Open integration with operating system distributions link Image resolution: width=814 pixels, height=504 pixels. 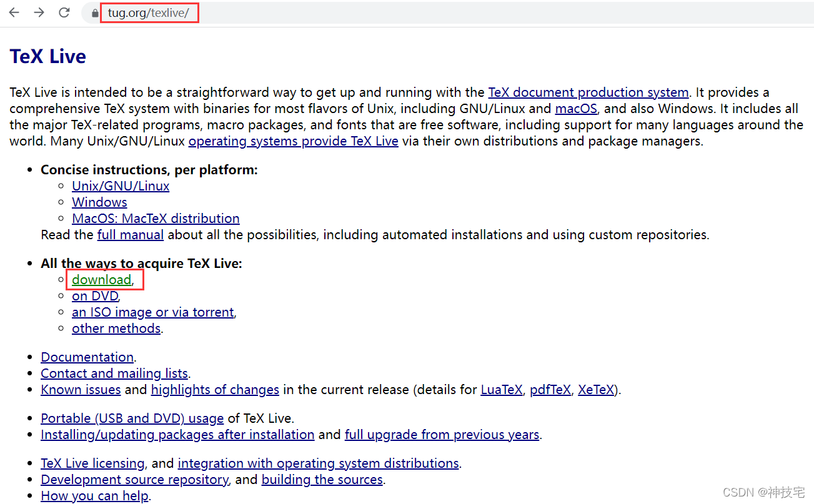pyautogui.click(x=318, y=463)
